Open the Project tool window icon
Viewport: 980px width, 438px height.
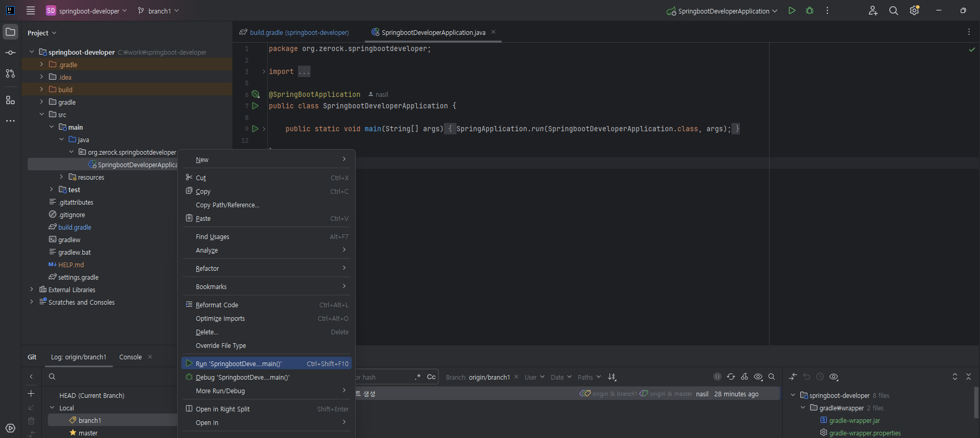pyautogui.click(x=10, y=32)
